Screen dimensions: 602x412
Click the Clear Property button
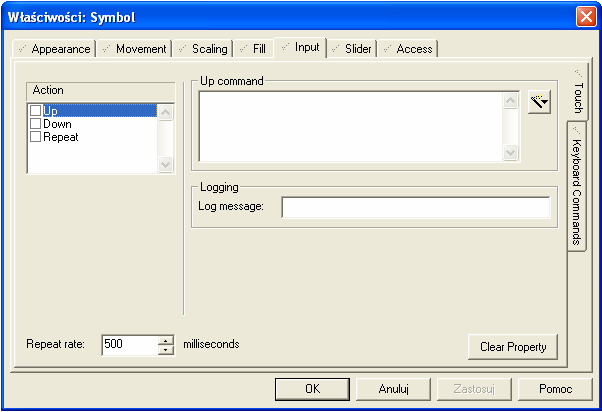[513, 347]
